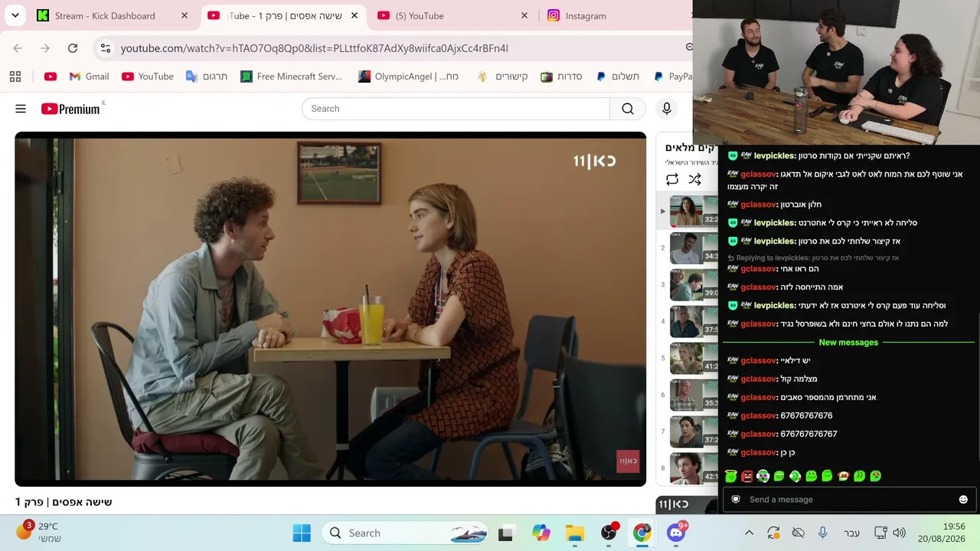Open the bookmarks apps grid icon
Image resolution: width=980 pixels, height=551 pixels.
(x=15, y=77)
